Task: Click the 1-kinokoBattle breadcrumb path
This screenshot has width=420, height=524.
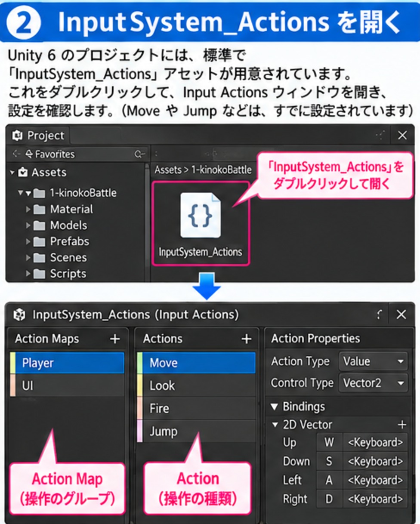Action: (221, 170)
